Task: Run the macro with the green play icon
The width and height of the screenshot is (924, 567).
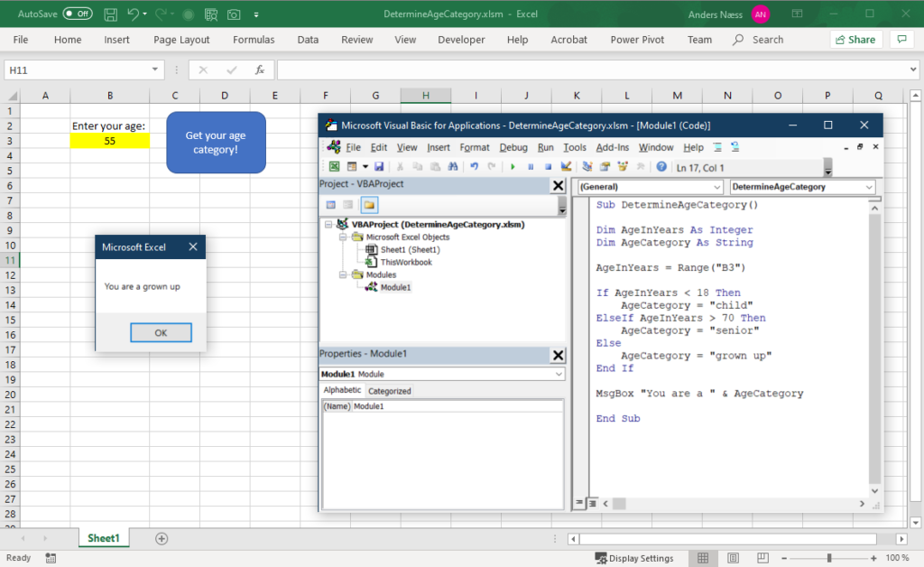Action: point(513,167)
